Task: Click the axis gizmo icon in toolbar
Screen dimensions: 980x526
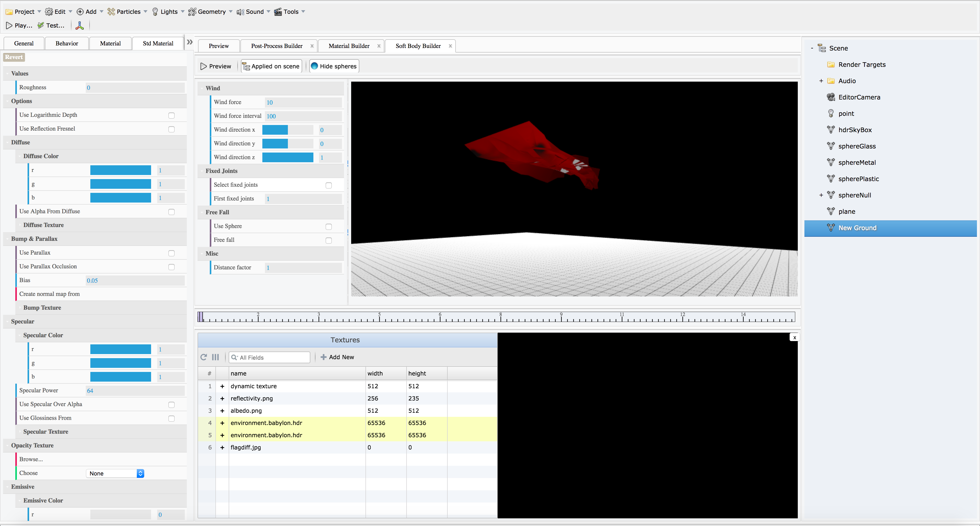Action: [80, 26]
